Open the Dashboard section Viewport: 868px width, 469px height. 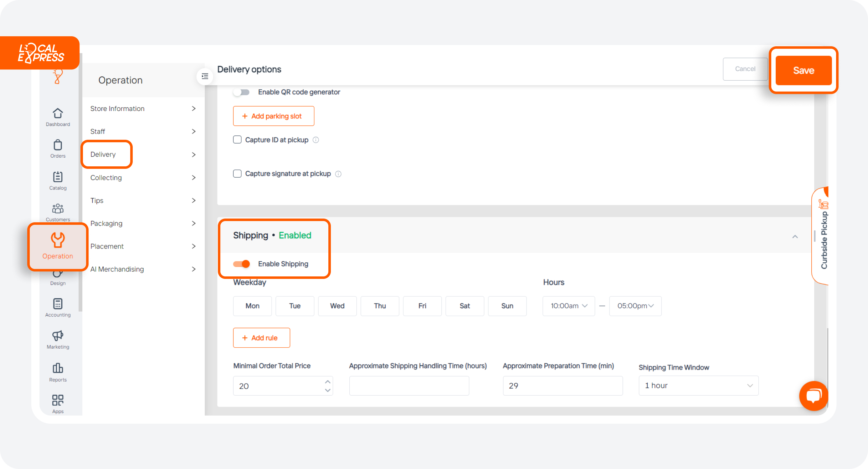tap(58, 117)
